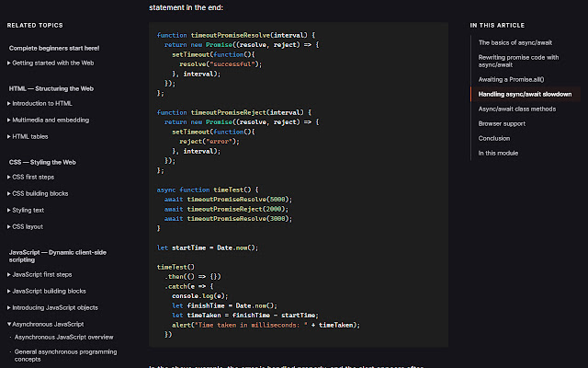588x368 pixels.
Task: Expand JavaScript building blocks section
Action: (x=47, y=292)
